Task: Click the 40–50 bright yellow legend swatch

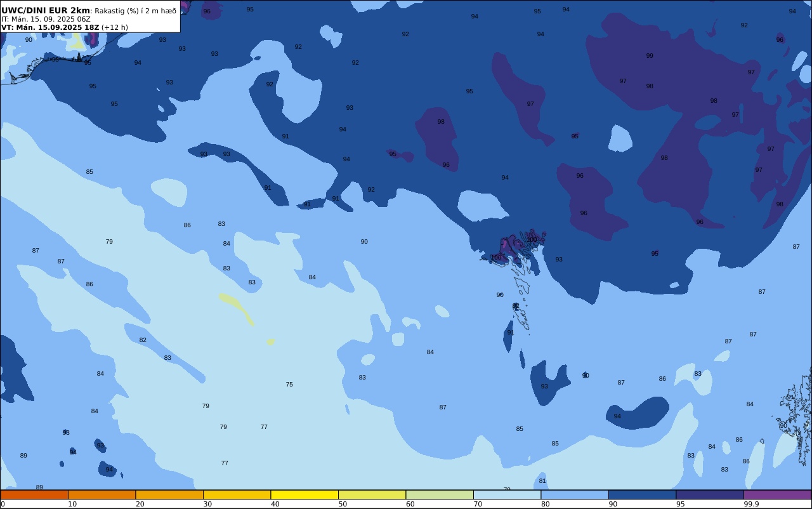Action: 304,494
